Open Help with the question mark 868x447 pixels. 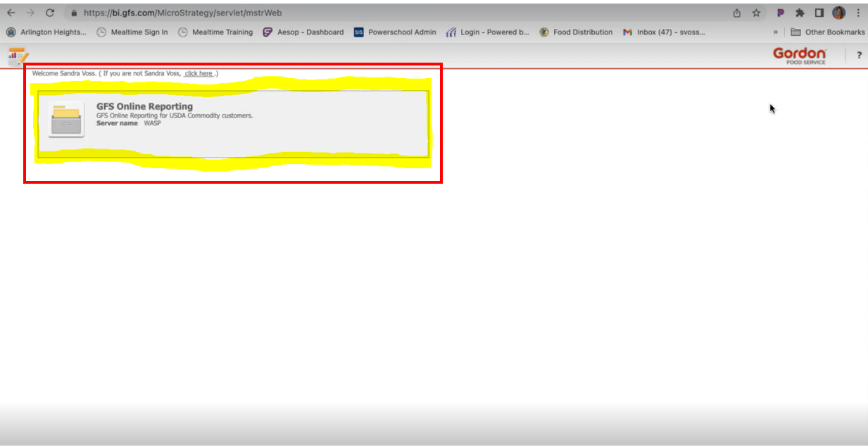pos(859,56)
